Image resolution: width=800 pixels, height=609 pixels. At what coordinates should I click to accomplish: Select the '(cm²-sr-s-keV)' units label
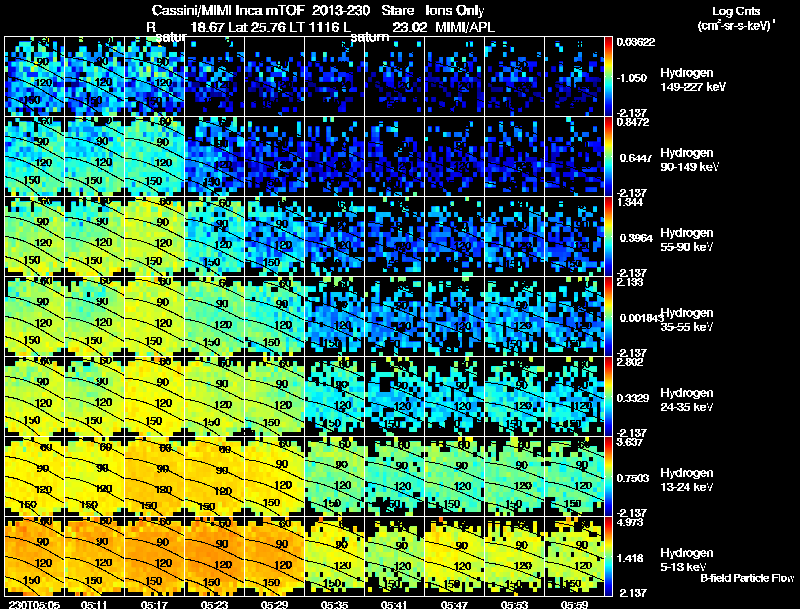pyautogui.click(x=736, y=26)
